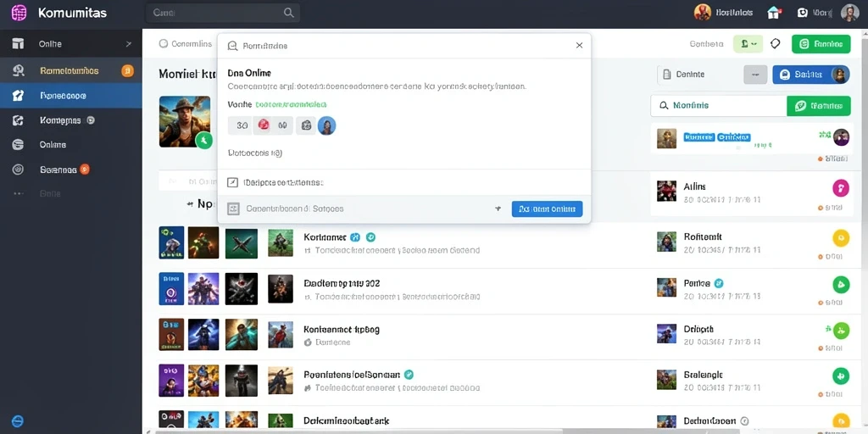Click the Komegmas sidebar icon
This screenshot has height=434, width=868.
[x=19, y=120]
